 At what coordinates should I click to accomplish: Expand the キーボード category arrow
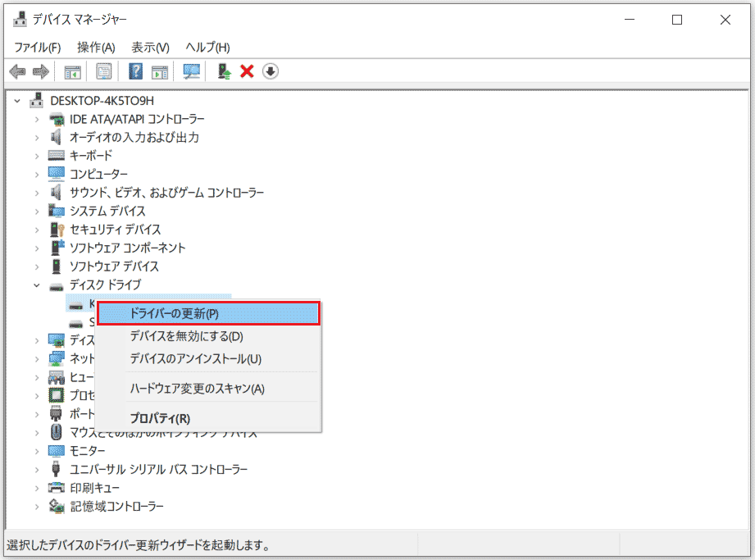click(37, 156)
